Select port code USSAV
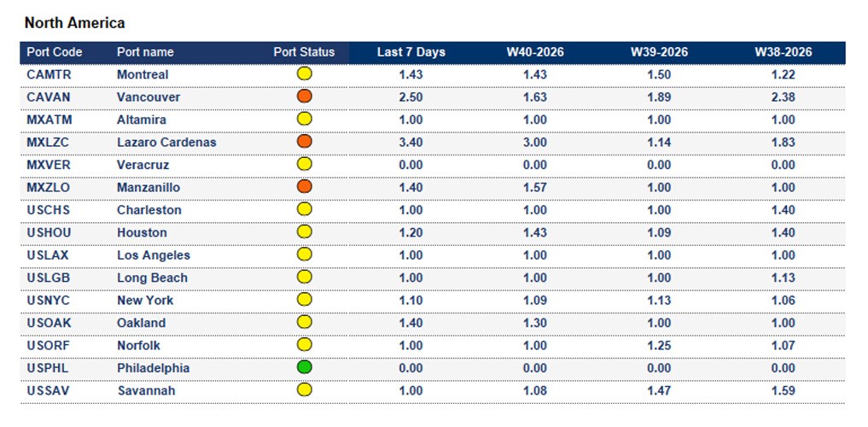The width and height of the screenshot is (868, 427). 48,390
